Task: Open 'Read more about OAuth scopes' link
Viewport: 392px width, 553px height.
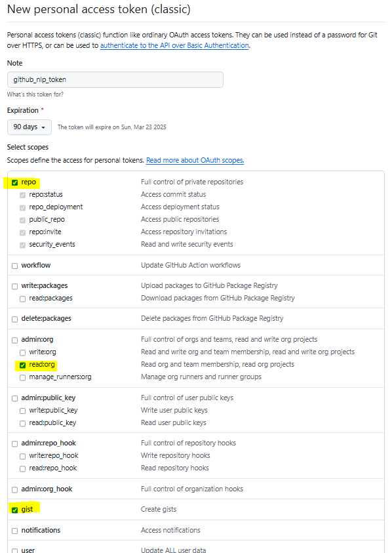Action: click(195, 160)
